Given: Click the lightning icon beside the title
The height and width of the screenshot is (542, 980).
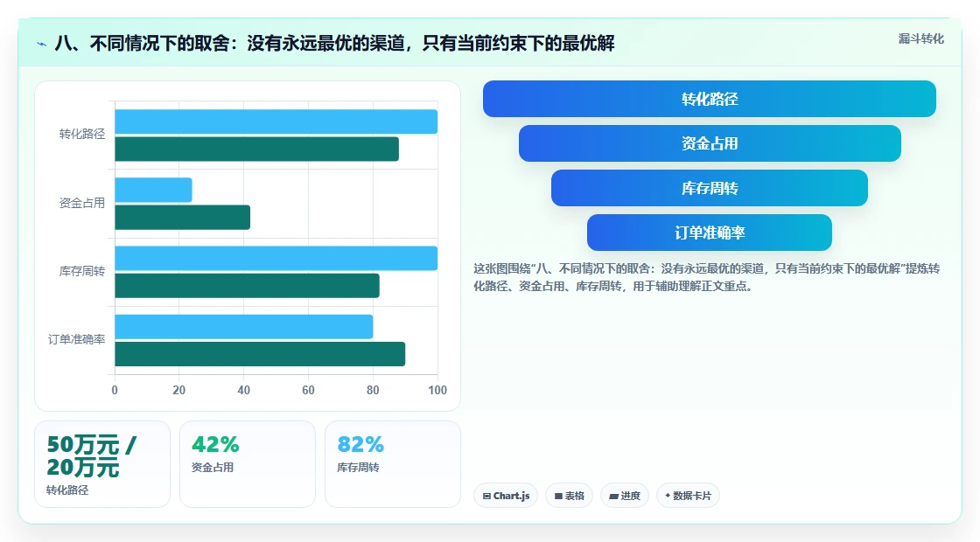Looking at the screenshot, I should [x=42, y=44].
